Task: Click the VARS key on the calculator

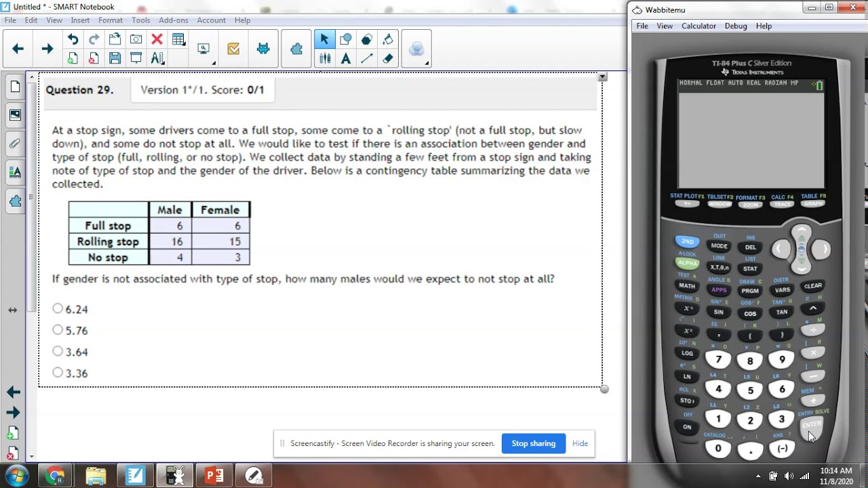Action: pos(783,290)
